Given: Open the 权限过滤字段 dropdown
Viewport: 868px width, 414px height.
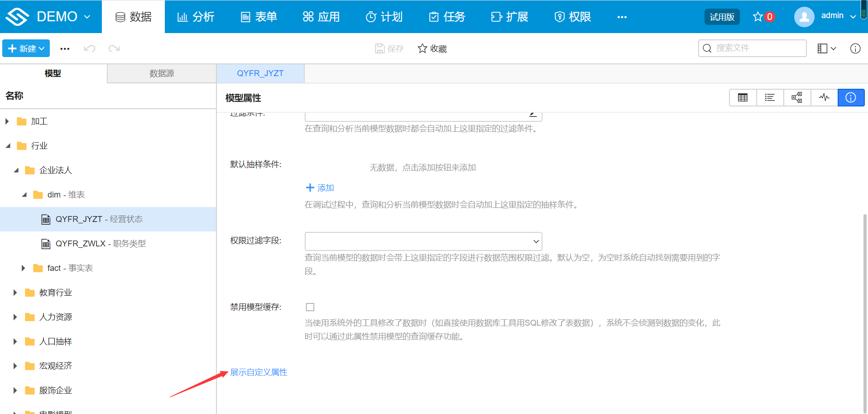Looking at the screenshot, I should point(423,241).
